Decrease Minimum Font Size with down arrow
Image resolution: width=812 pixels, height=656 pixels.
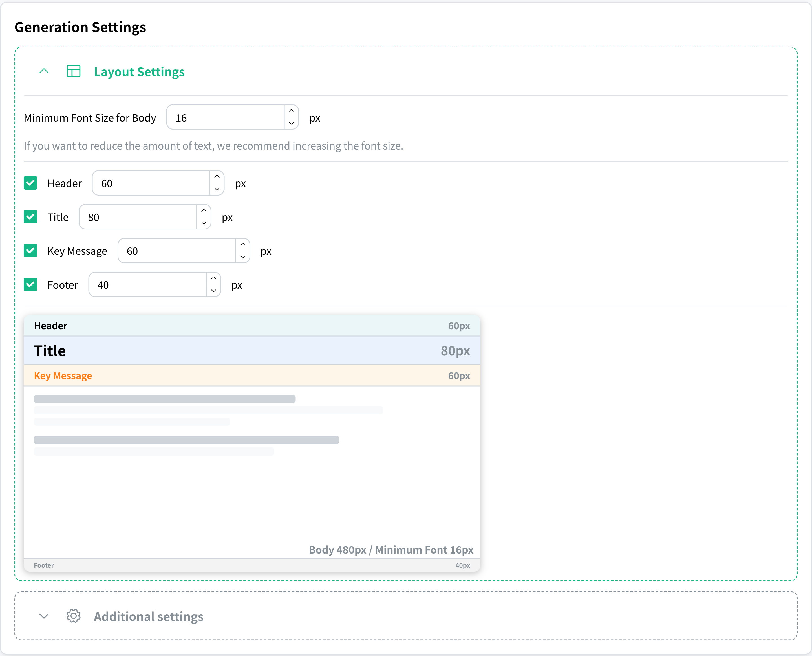pyautogui.click(x=292, y=123)
